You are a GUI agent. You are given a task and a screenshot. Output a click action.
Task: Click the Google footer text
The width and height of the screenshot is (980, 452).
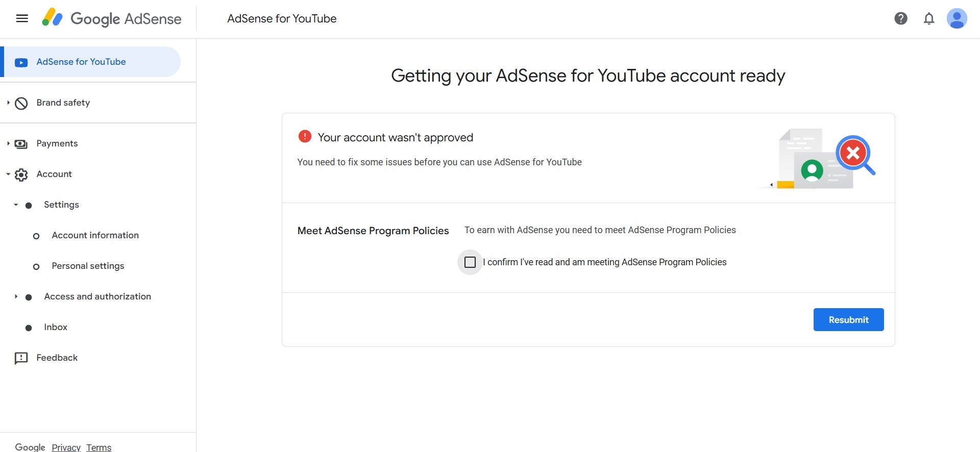click(x=30, y=447)
